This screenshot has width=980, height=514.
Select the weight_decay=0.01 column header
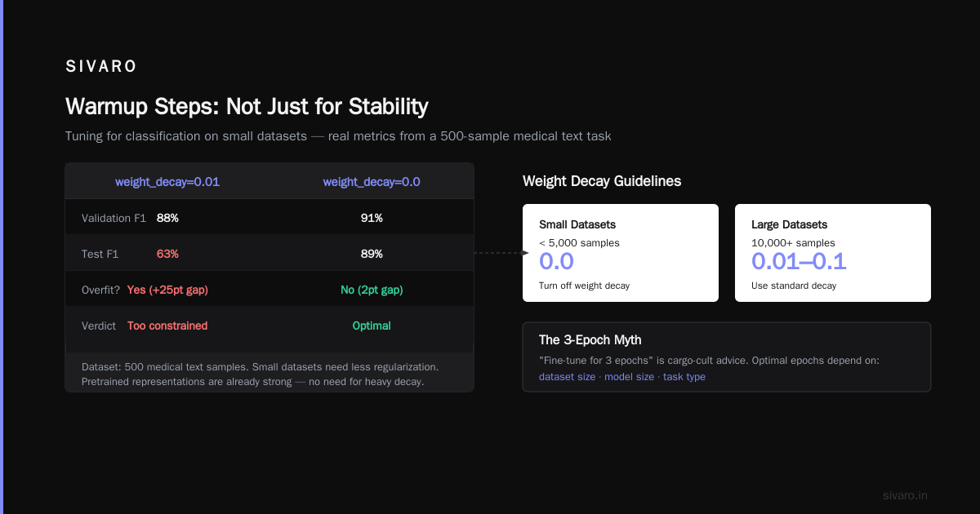click(167, 182)
